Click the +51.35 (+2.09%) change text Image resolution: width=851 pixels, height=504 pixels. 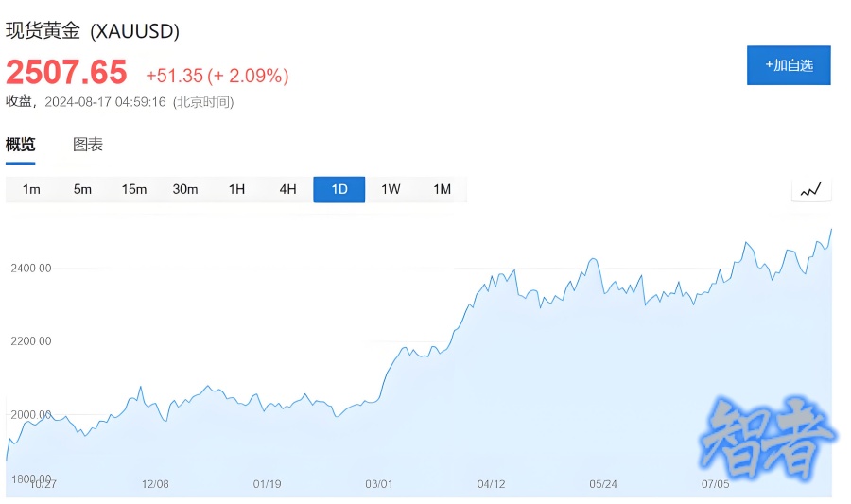(x=217, y=76)
